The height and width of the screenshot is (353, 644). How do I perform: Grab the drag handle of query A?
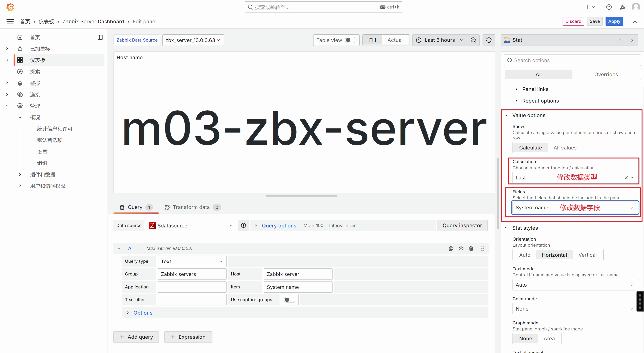click(483, 248)
